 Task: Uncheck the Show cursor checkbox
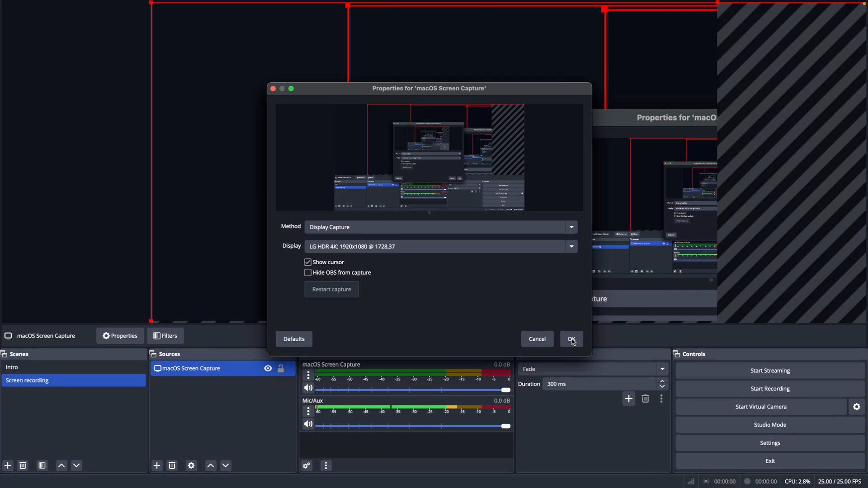(308, 262)
